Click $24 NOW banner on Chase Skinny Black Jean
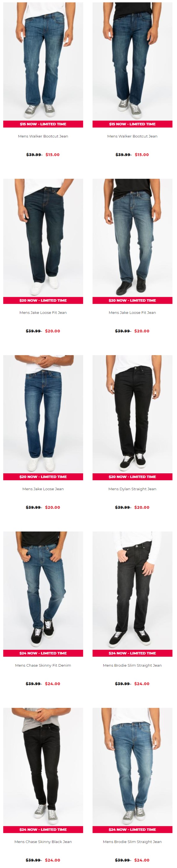177x868 pixels. [43, 830]
